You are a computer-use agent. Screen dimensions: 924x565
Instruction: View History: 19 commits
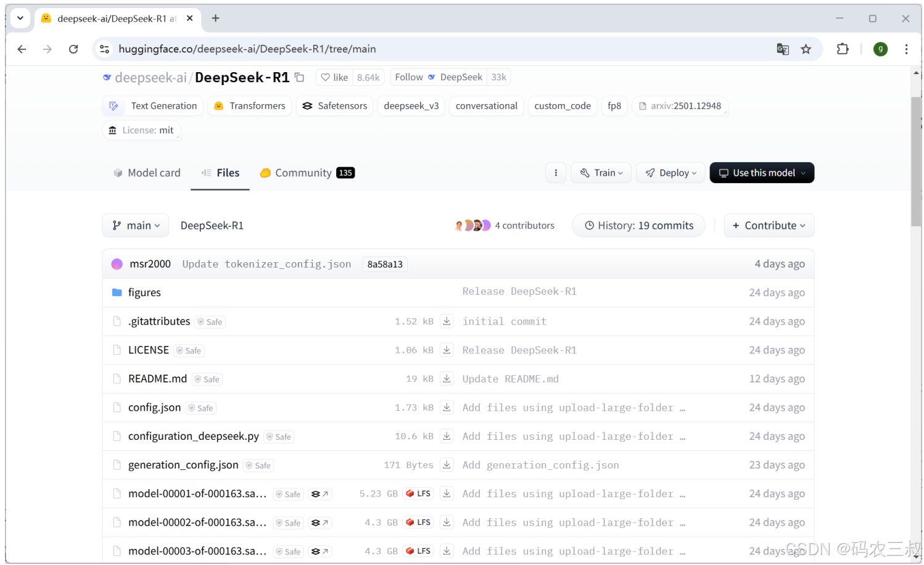point(638,225)
